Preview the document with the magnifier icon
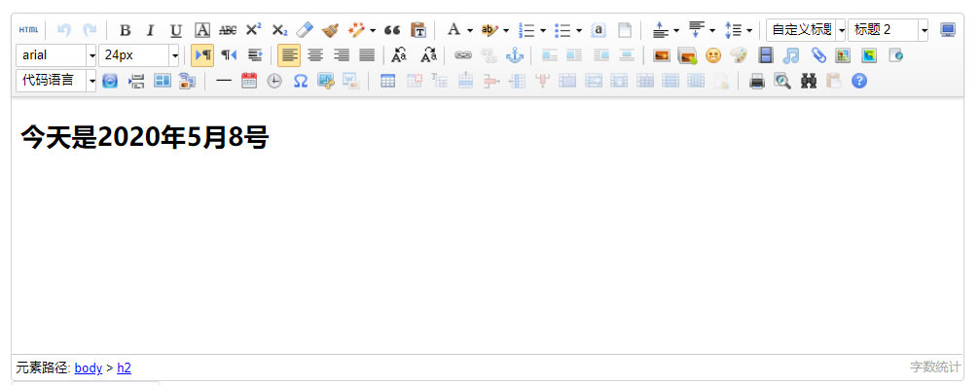980x385 pixels. tap(781, 81)
